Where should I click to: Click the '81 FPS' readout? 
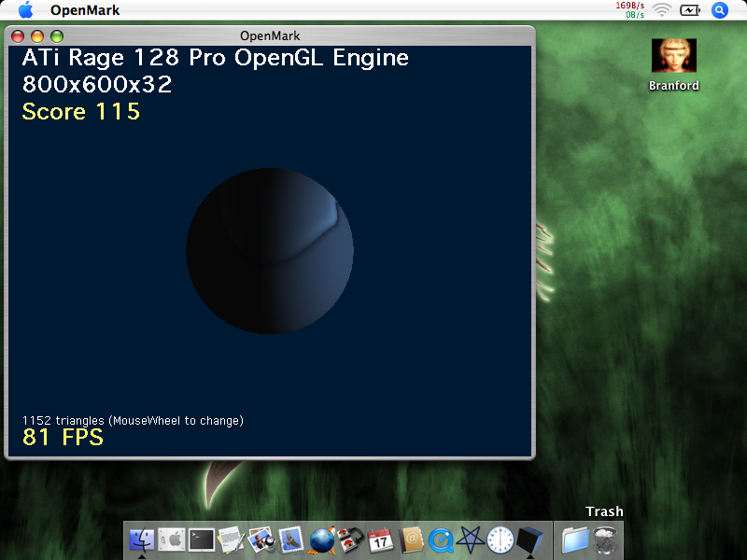[63, 437]
